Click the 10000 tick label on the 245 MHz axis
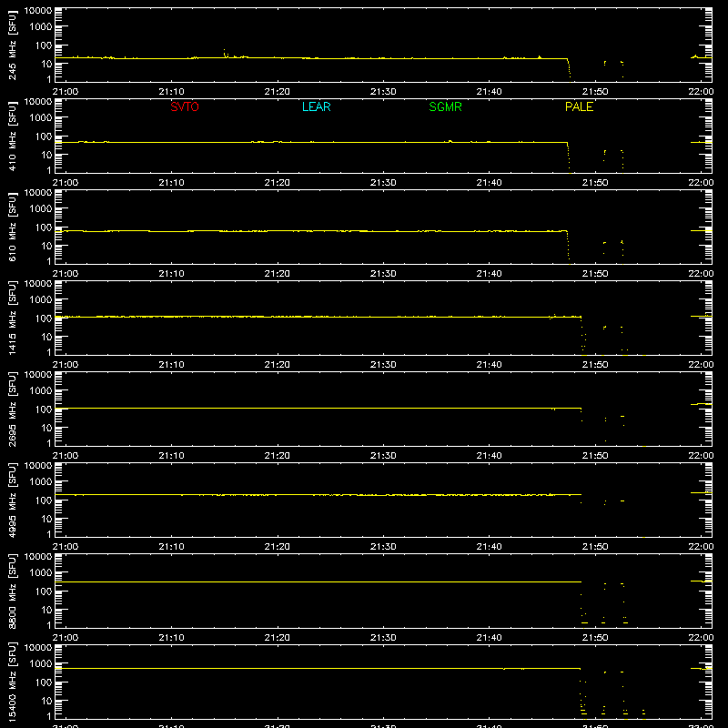 click(x=38, y=11)
